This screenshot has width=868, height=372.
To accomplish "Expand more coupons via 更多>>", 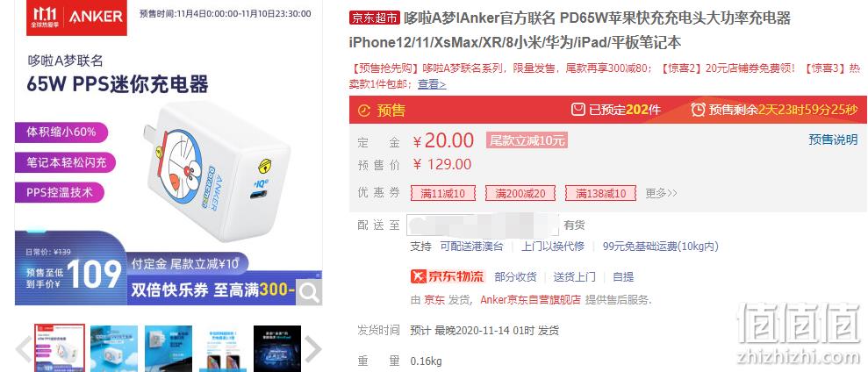I will [x=661, y=193].
